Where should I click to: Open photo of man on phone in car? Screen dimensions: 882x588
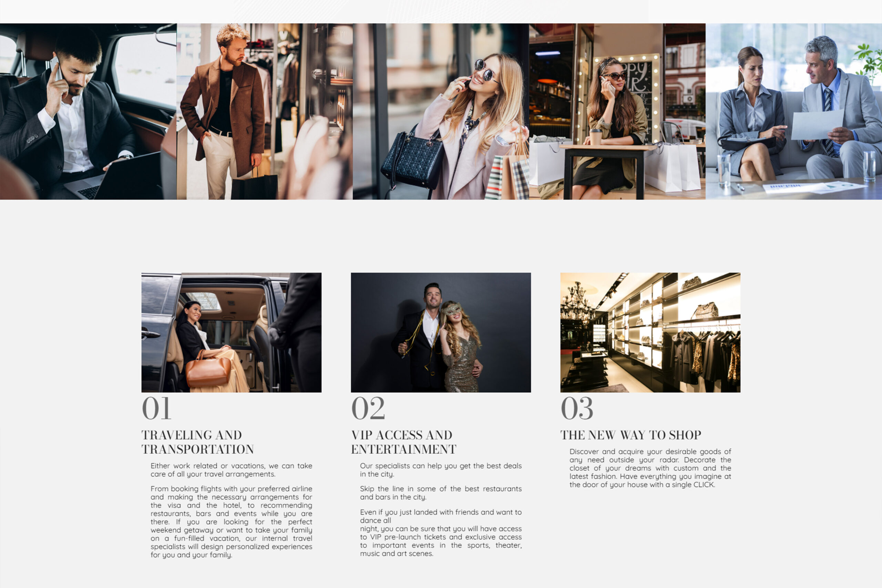pos(88,111)
